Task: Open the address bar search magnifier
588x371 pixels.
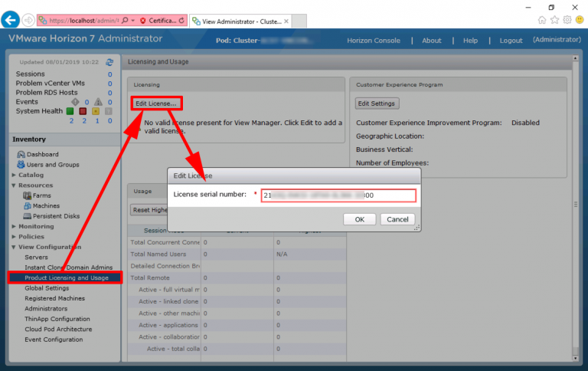Action: click(x=125, y=20)
